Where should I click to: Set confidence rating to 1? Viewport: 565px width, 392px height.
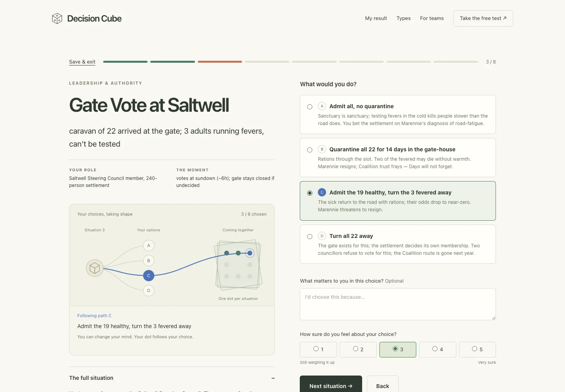[319, 350]
